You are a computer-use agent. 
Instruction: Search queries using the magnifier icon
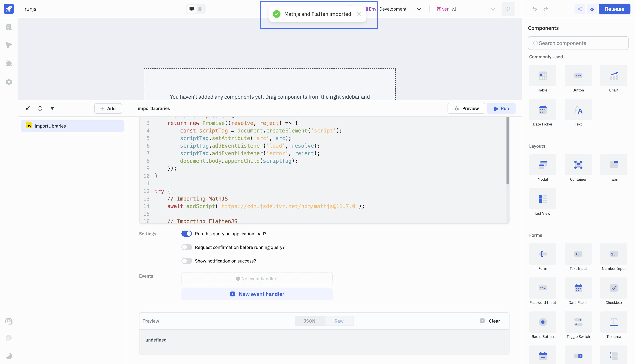tap(40, 108)
